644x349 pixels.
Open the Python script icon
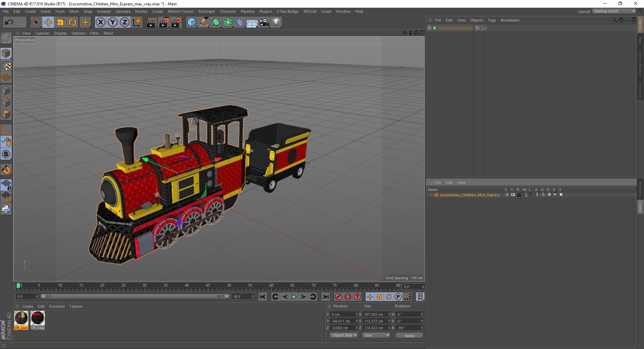[x=6, y=209]
